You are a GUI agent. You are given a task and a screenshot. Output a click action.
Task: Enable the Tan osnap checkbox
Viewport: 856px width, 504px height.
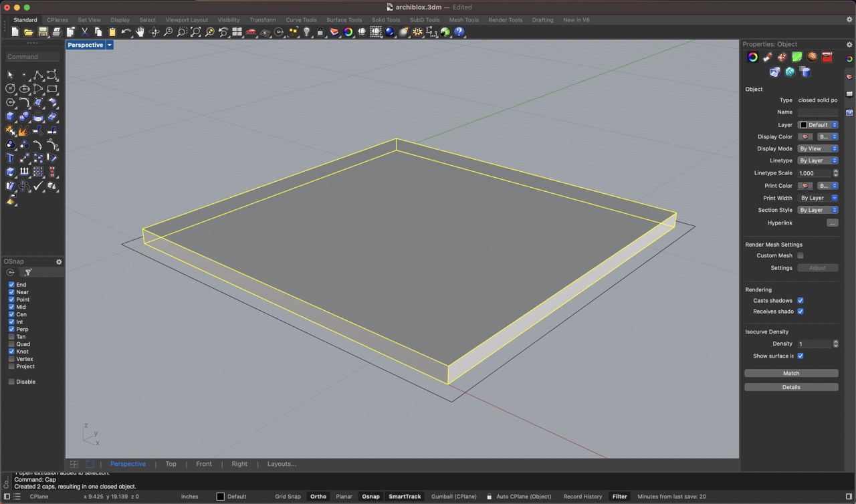coord(11,337)
